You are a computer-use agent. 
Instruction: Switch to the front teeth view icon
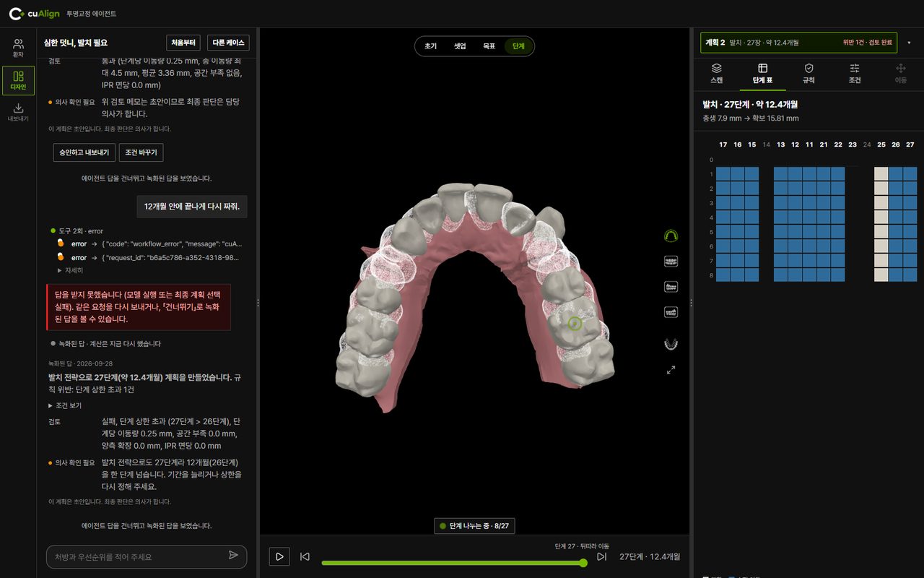coord(671,262)
